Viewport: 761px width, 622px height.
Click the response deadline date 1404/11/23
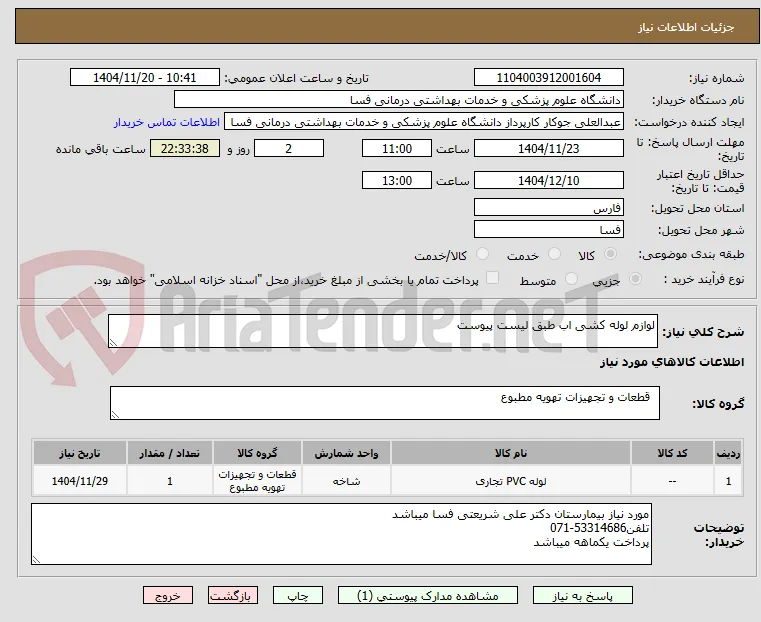(x=548, y=148)
